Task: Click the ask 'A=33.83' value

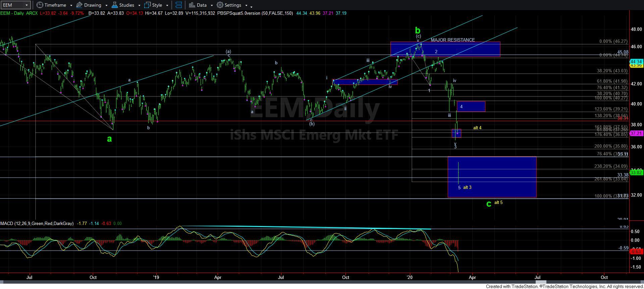Action: coord(115,13)
